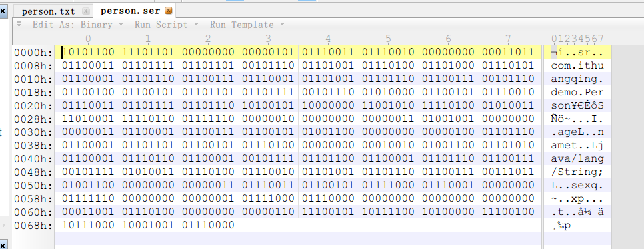Click the 'demo.Per' text in the ASCII column
Screen dimensions: 644x249
point(577,93)
